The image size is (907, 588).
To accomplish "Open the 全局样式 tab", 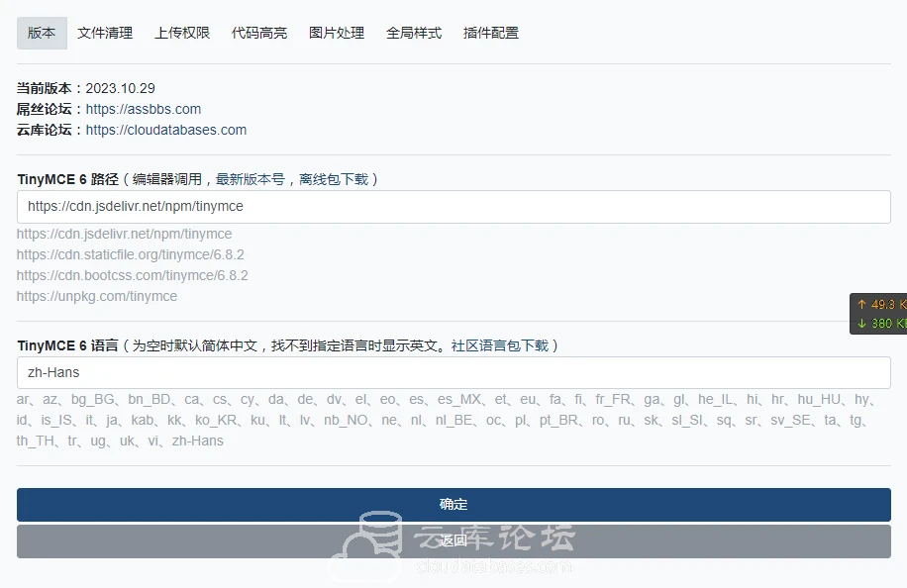I will [x=414, y=33].
